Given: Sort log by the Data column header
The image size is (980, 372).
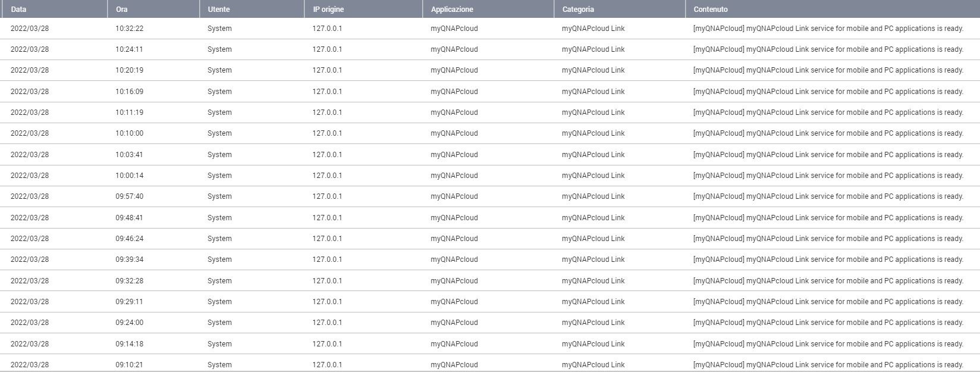Looking at the screenshot, I should (18, 10).
